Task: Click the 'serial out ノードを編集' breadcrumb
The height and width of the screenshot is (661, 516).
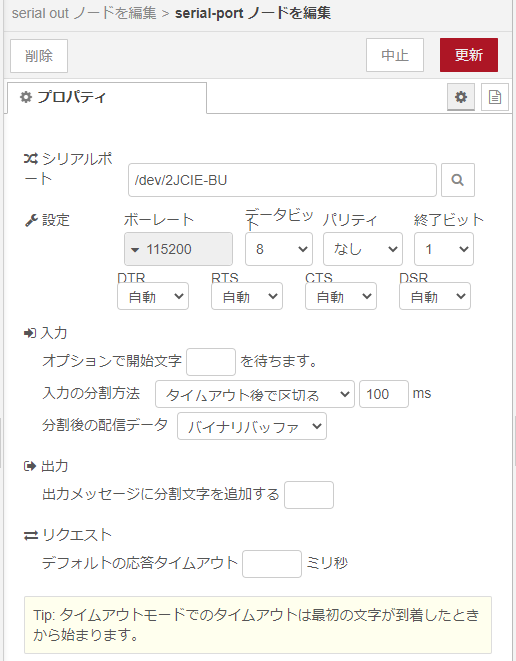Action: pyautogui.click(x=84, y=13)
